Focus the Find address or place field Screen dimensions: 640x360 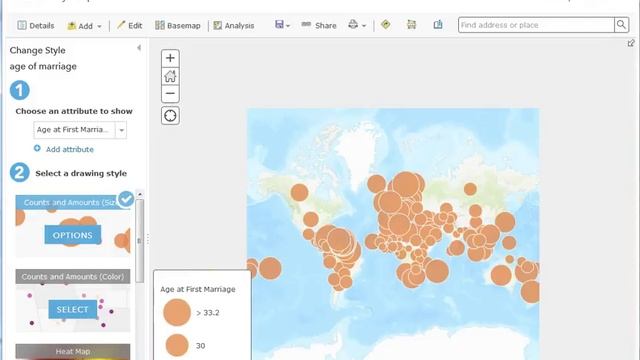pyautogui.click(x=536, y=25)
